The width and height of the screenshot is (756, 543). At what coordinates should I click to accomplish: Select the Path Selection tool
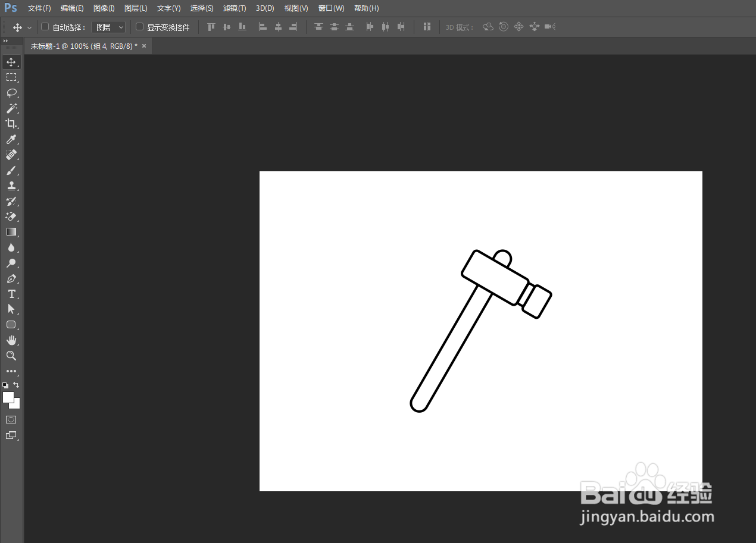click(x=11, y=309)
